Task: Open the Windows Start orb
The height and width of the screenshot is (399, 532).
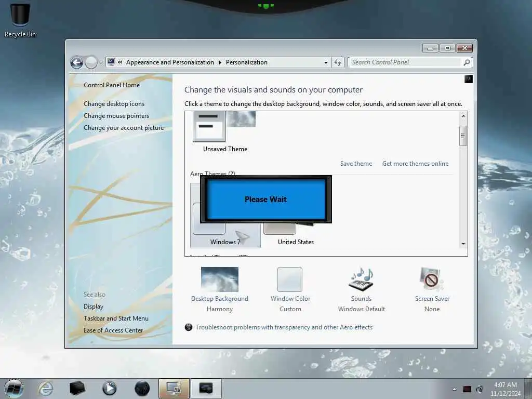Action: pos(14,389)
